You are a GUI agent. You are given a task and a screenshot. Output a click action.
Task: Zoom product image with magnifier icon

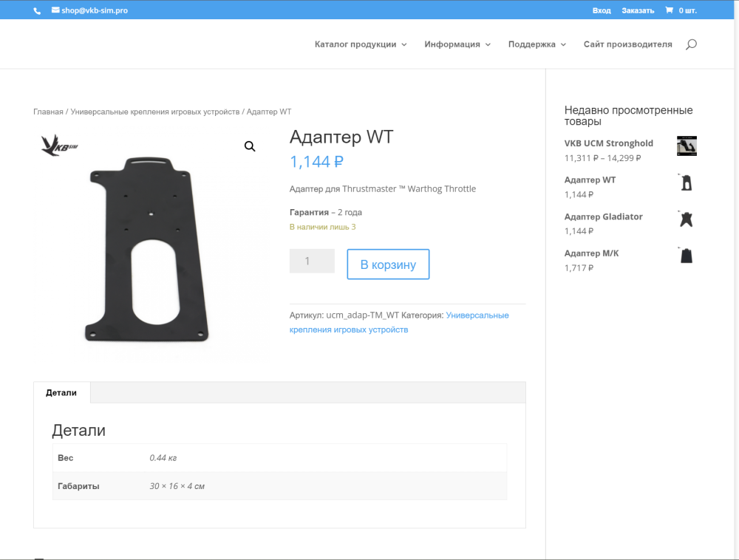pyautogui.click(x=250, y=146)
